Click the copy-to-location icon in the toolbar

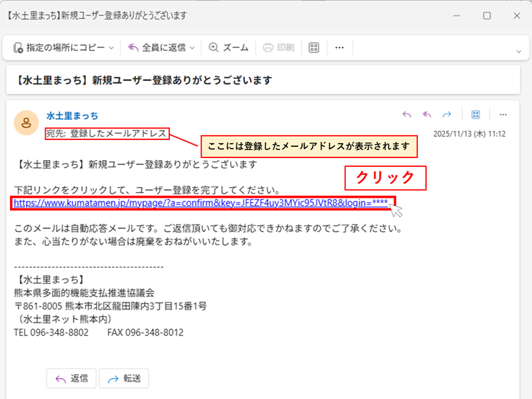(x=18, y=48)
